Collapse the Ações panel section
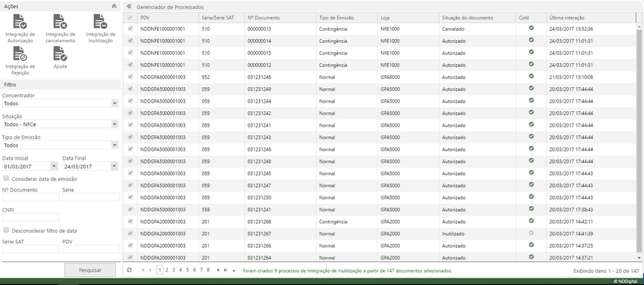The height and width of the screenshot is (285, 644). click(114, 5)
